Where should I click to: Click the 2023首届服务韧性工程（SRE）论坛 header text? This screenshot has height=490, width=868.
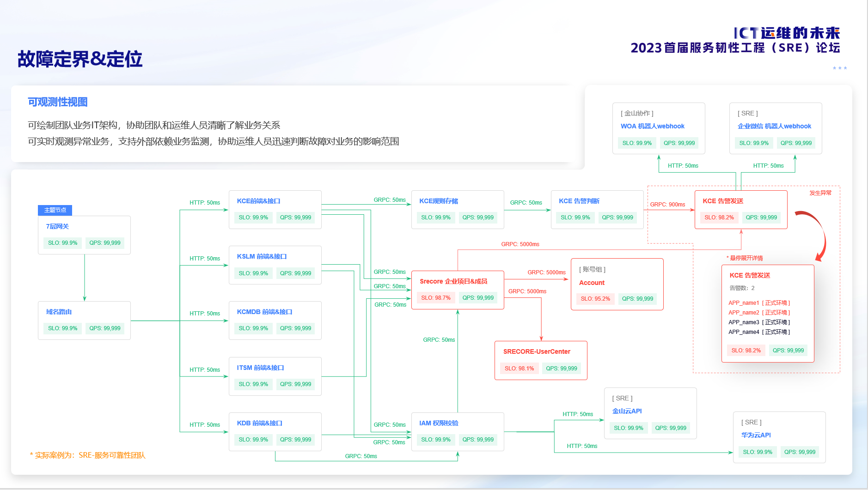coord(735,48)
